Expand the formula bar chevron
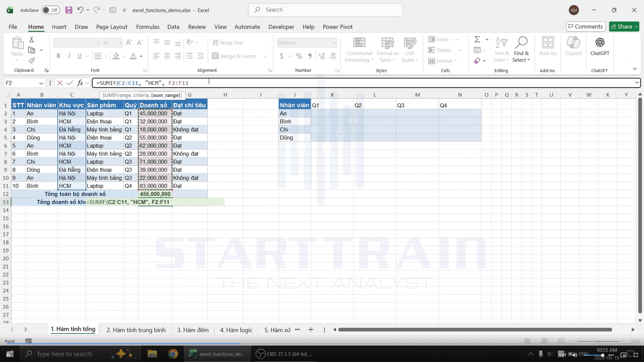Image resolution: width=644 pixels, height=362 pixels. [x=637, y=83]
